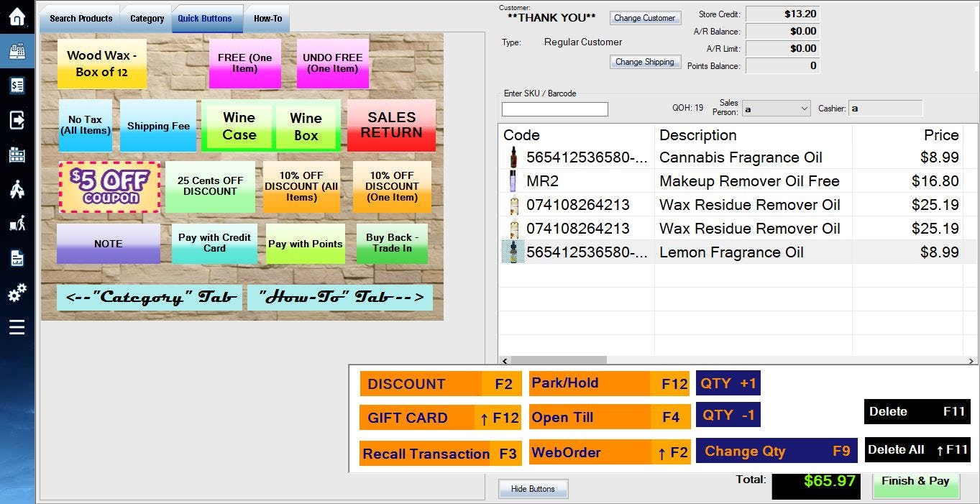Click Change Qty F9 button
Image resolution: width=980 pixels, height=504 pixels.
(x=777, y=451)
